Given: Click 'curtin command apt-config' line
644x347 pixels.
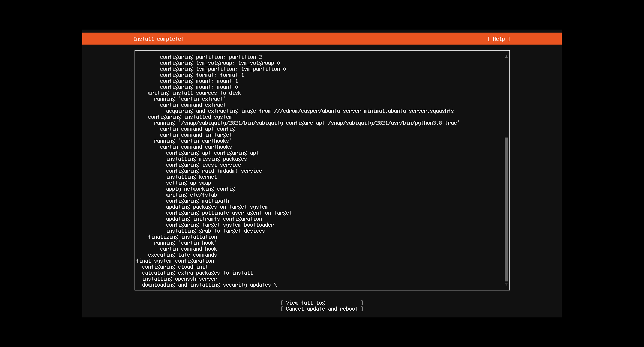Looking at the screenshot, I should (198, 129).
